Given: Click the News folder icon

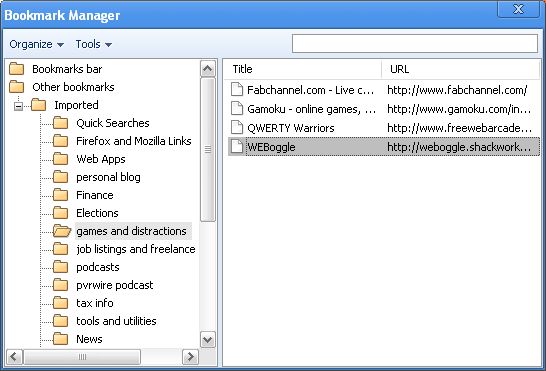Looking at the screenshot, I should [x=61, y=339].
